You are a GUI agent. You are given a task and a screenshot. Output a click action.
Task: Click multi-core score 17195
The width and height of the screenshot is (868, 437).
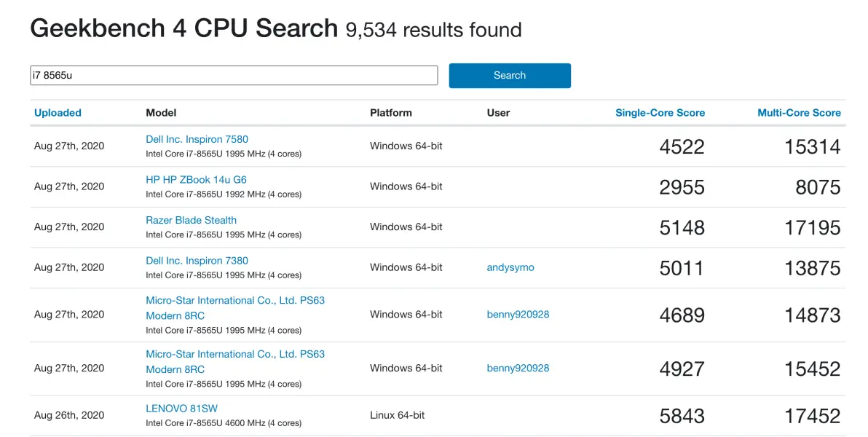[812, 228]
